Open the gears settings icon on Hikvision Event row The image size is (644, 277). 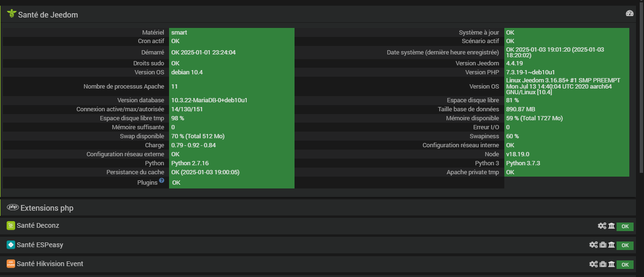593,264
